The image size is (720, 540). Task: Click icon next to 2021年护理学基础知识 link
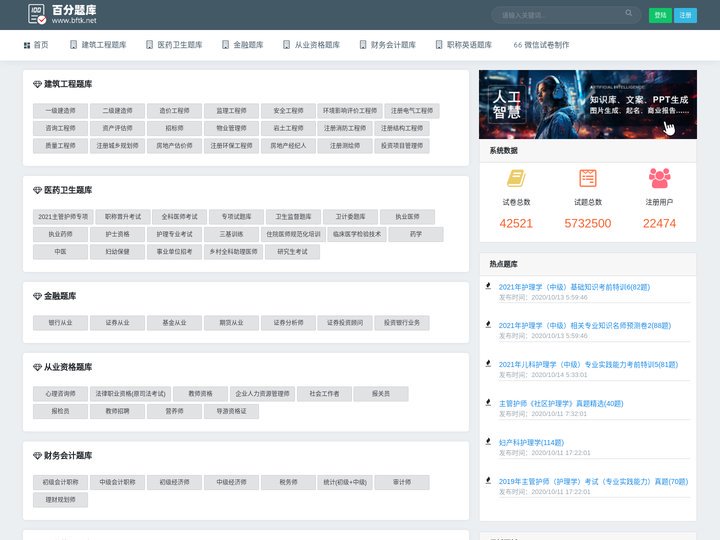pyautogui.click(x=488, y=286)
